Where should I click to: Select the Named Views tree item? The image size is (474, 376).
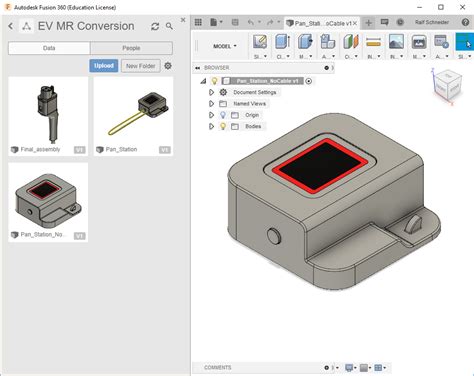250,104
